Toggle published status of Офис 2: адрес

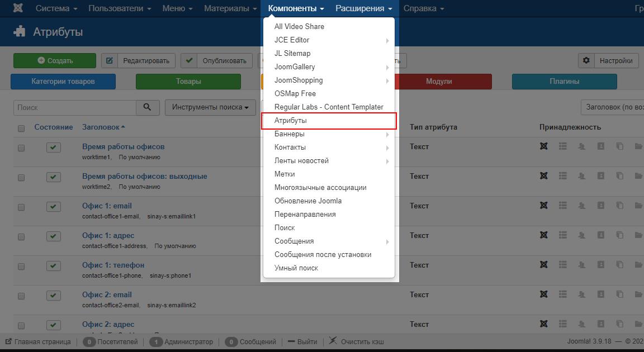point(54,325)
